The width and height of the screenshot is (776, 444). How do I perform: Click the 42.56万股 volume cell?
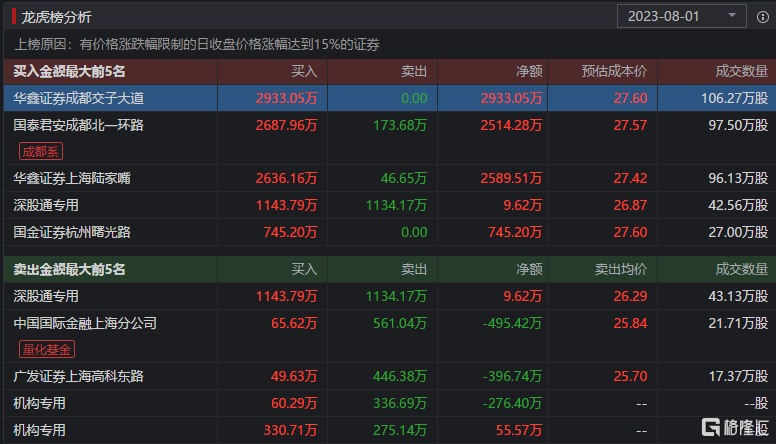[x=738, y=205]
